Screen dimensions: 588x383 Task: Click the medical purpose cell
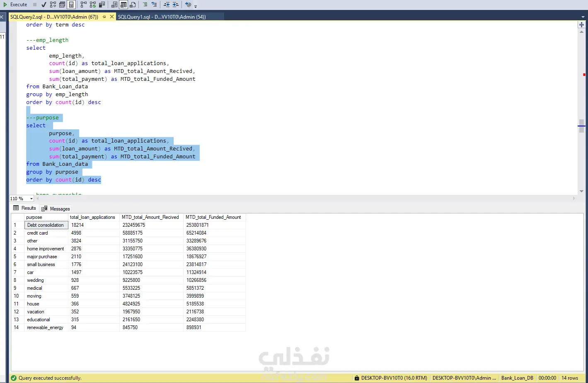tap(46, 288)
